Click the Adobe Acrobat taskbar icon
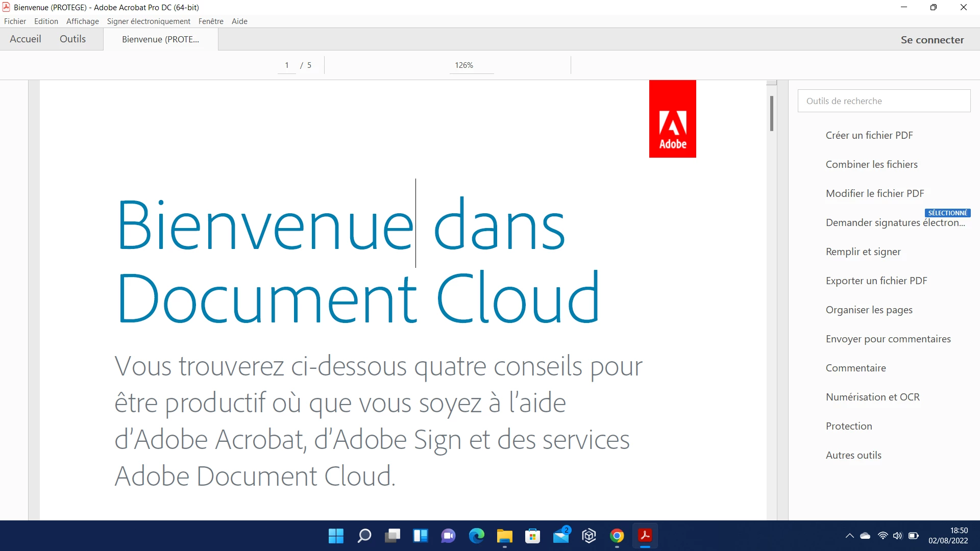 645,536
